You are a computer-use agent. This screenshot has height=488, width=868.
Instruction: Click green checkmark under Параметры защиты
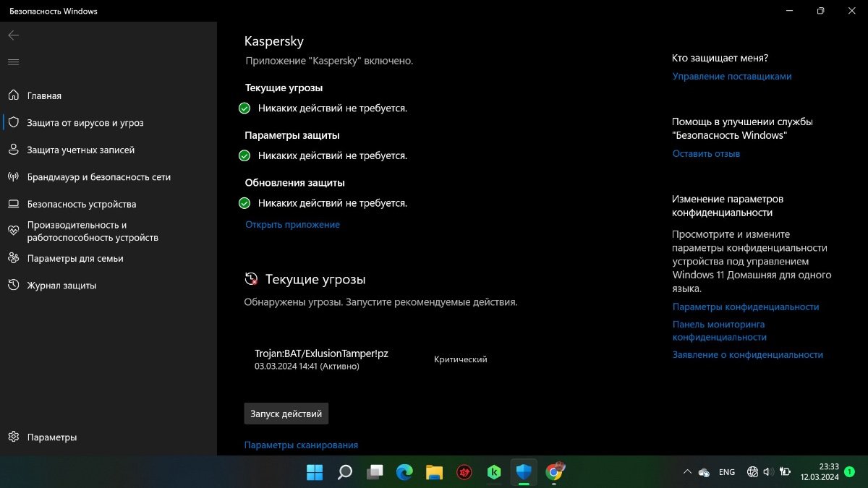point(244,155)
